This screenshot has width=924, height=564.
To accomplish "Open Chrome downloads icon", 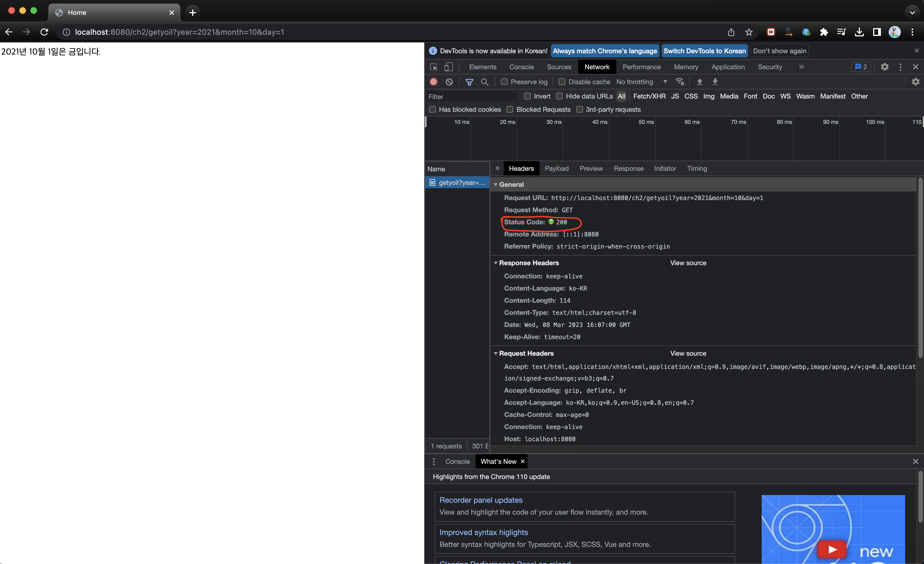I will tap(859, 32).
